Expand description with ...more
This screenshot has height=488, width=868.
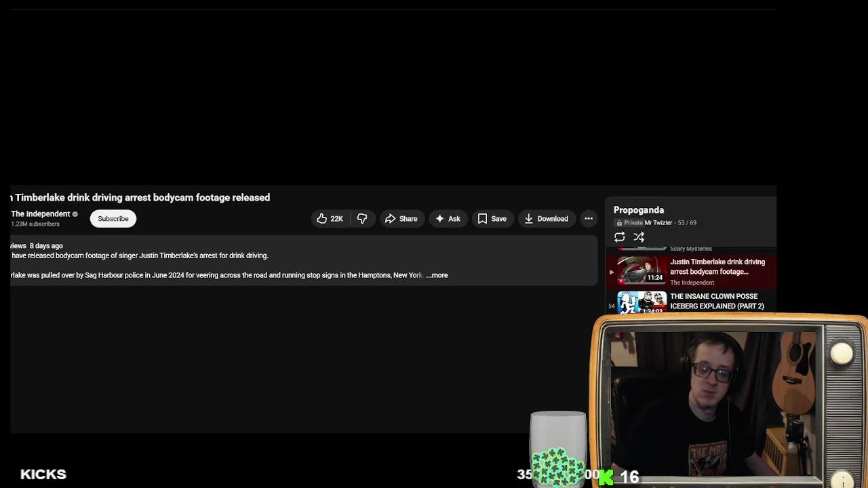tap(437, 275)
